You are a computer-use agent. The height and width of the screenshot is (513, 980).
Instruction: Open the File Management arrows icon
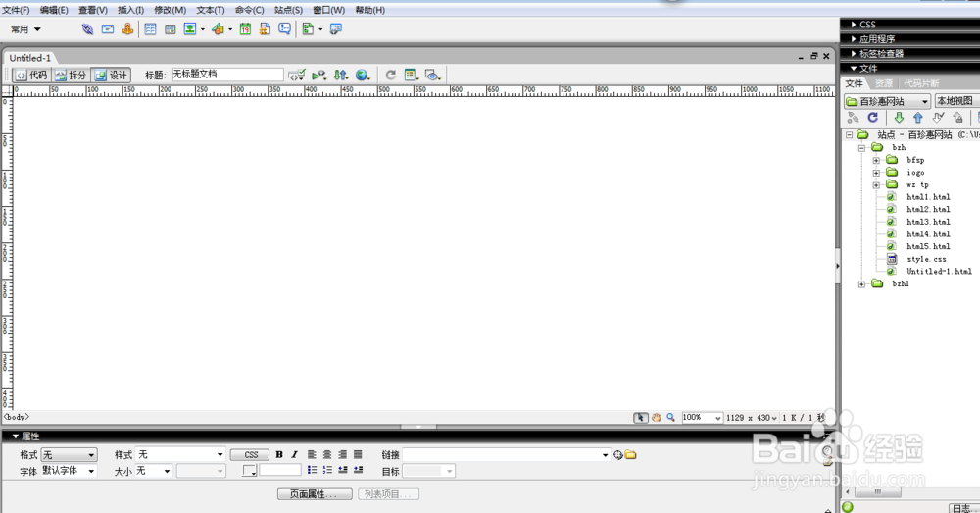tap(341, 76)
